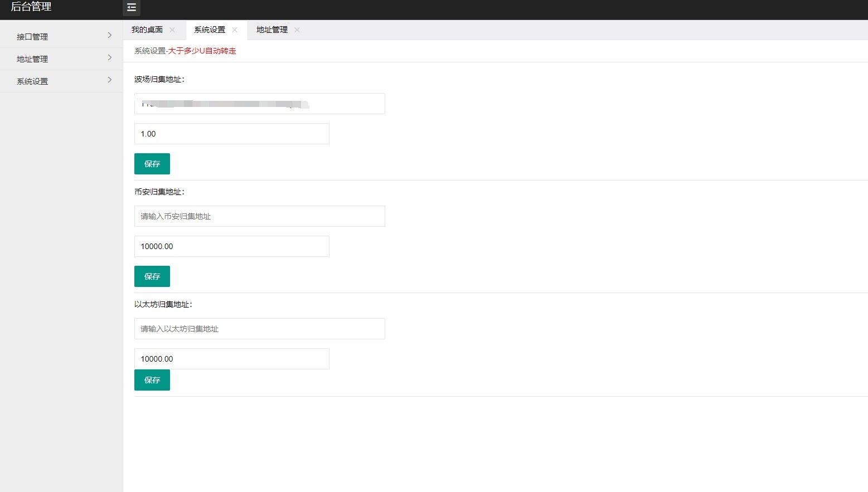Close the 我的桌面 tab
This screenshot has height=492, width=868.
coord(172,30)
